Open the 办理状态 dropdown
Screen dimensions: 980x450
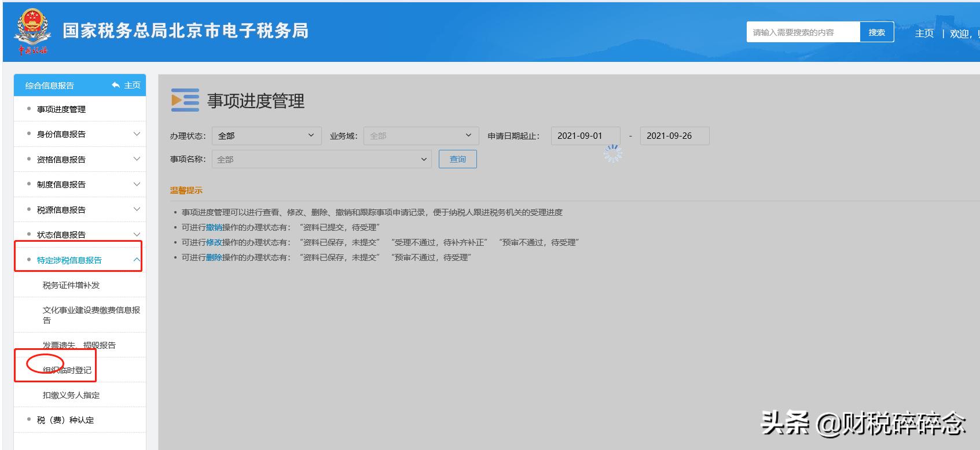click(x=267, y=136)
